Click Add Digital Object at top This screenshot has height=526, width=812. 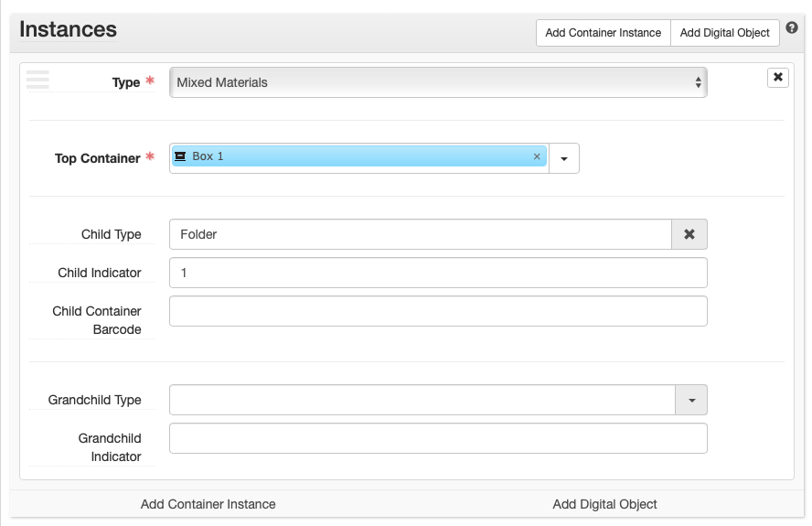pos(724,33)
